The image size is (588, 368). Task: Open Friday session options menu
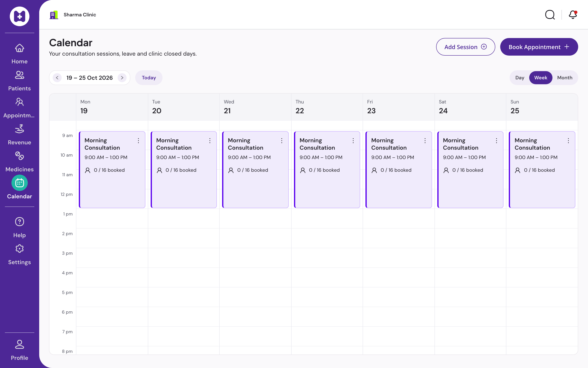coord(425,140)
